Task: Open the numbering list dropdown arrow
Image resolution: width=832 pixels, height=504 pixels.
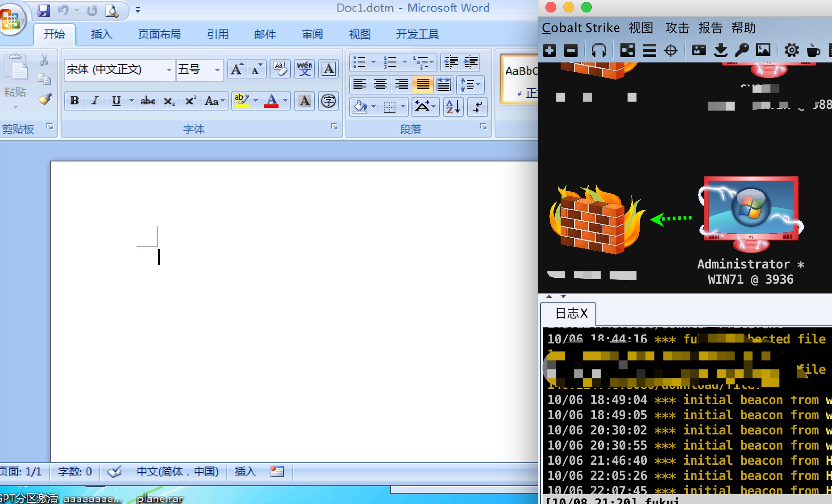Action: tap(404, 62)
